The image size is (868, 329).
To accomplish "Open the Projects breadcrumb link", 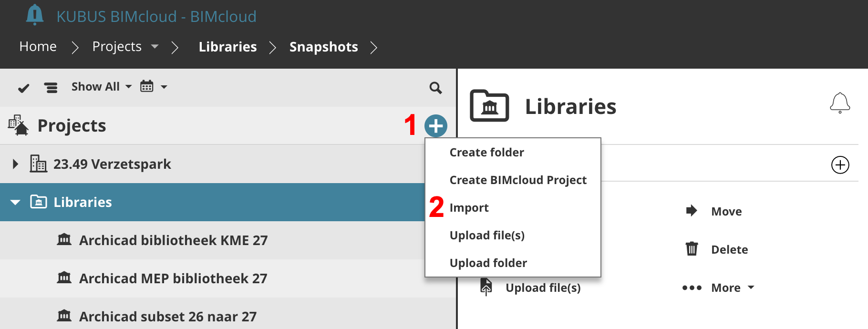I will (x=117, y=47).
